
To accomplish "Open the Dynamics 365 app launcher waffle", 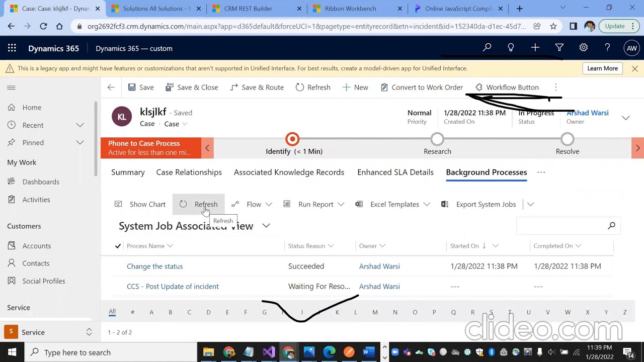I will [12, 48].
